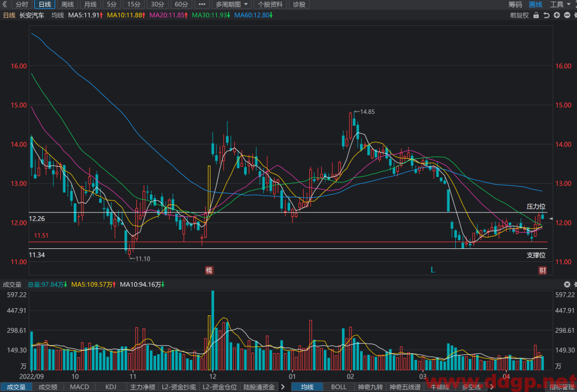Click the 均线 label in chart header
This screenshot has height=392, width=577.
pos(57,15)
